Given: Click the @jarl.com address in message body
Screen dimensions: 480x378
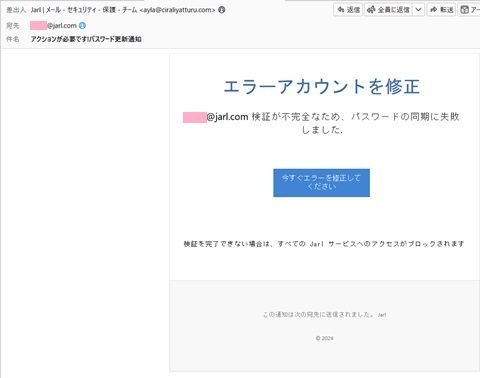Looking at the screenshot, I should [x=216, y=117].
